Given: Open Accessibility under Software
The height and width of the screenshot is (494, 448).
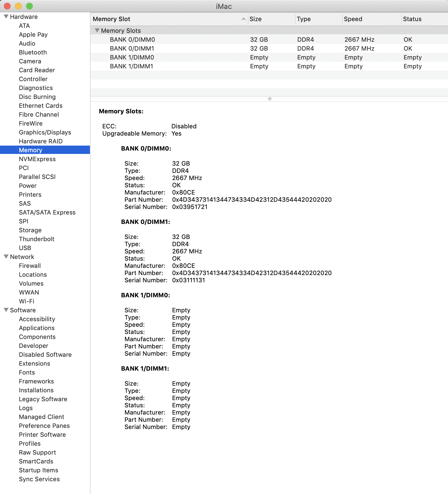Looking at the screenshot, I should 37,319.
